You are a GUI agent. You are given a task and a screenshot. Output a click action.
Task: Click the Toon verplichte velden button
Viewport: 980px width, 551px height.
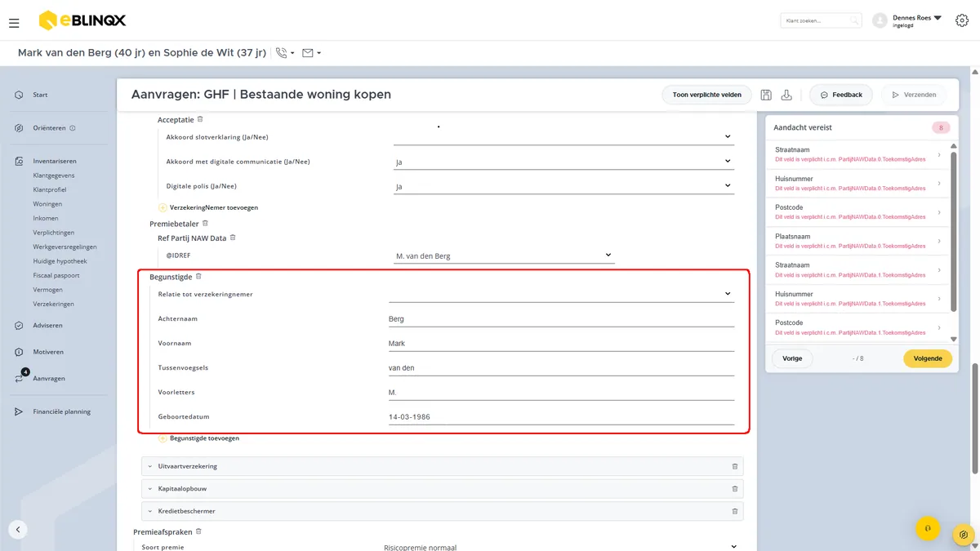point(706,95)
